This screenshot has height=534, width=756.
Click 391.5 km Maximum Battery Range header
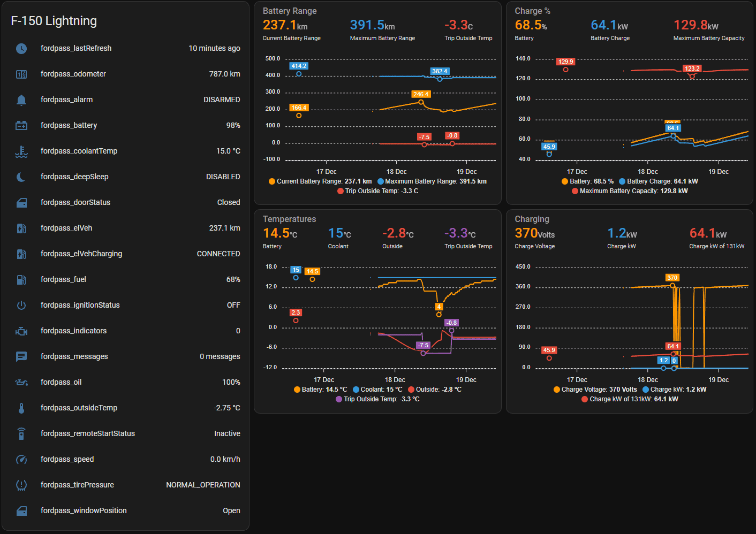click(373, 25)
